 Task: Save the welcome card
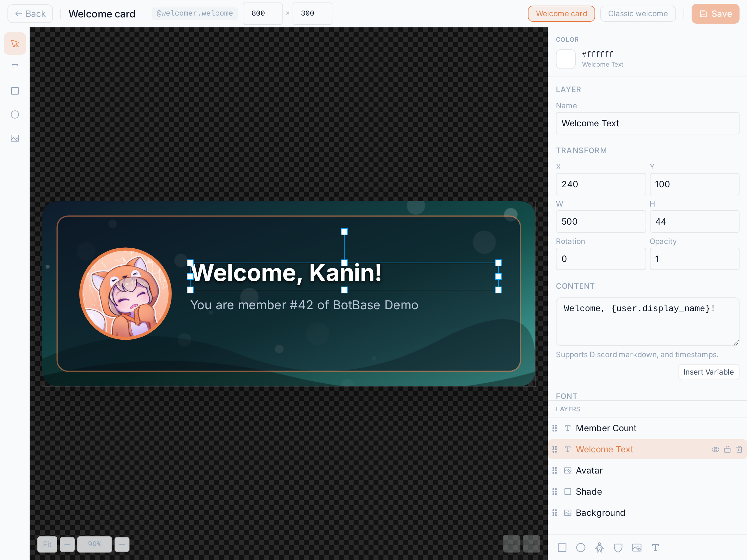[715, 13]
